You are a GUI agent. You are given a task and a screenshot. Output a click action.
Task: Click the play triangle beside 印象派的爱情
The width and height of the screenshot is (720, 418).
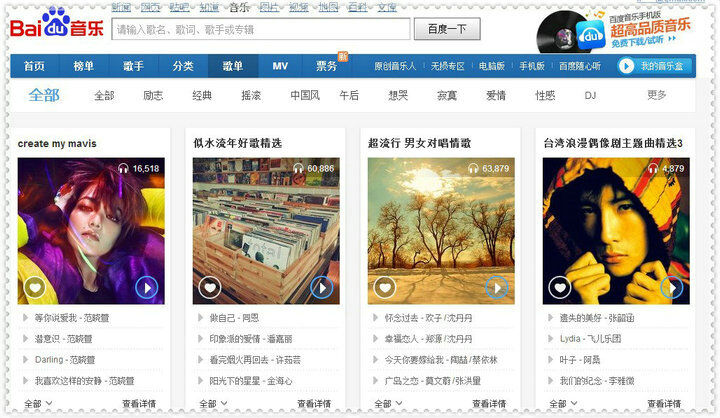click(x=200, y=339)
